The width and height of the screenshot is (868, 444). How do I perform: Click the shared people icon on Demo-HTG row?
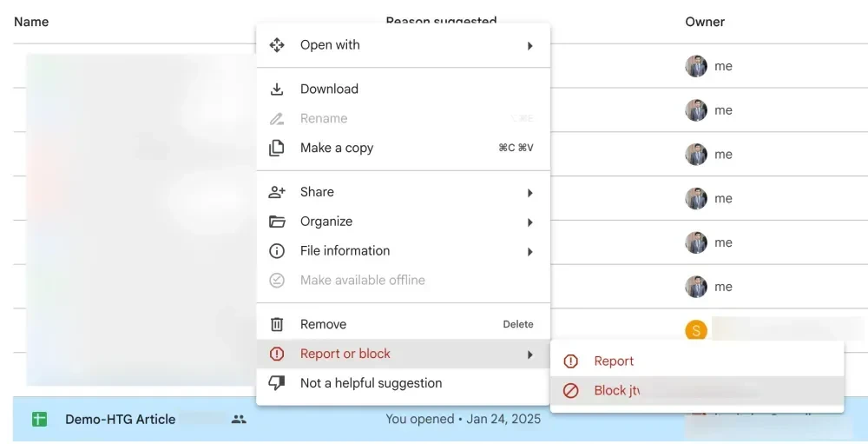pyautogui.click(x=239, y=419)
